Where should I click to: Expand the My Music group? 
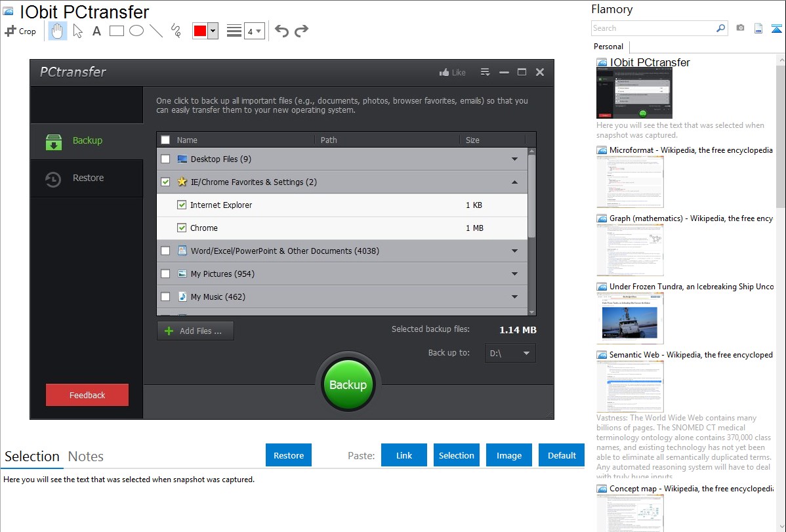(x=514, y=297)
